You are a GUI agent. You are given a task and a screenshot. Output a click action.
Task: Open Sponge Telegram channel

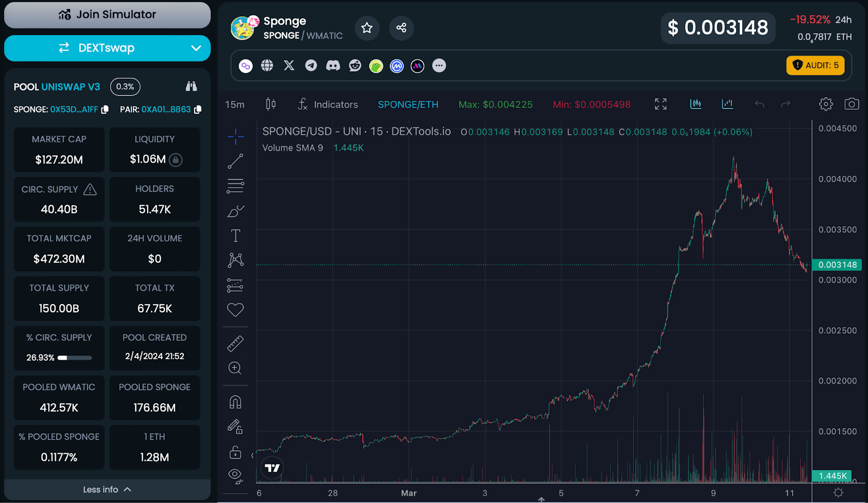(x=311, y=66)
